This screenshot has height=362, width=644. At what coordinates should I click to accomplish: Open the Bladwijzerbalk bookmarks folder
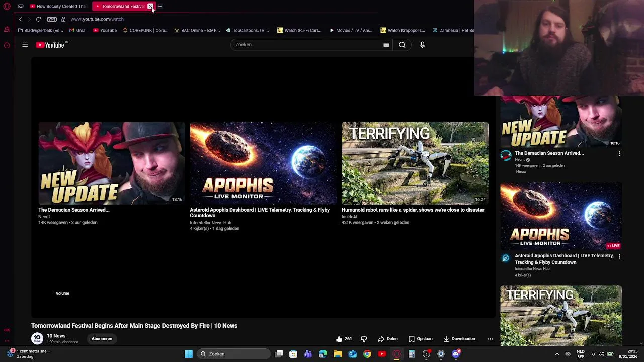click(x=40, y=30)
